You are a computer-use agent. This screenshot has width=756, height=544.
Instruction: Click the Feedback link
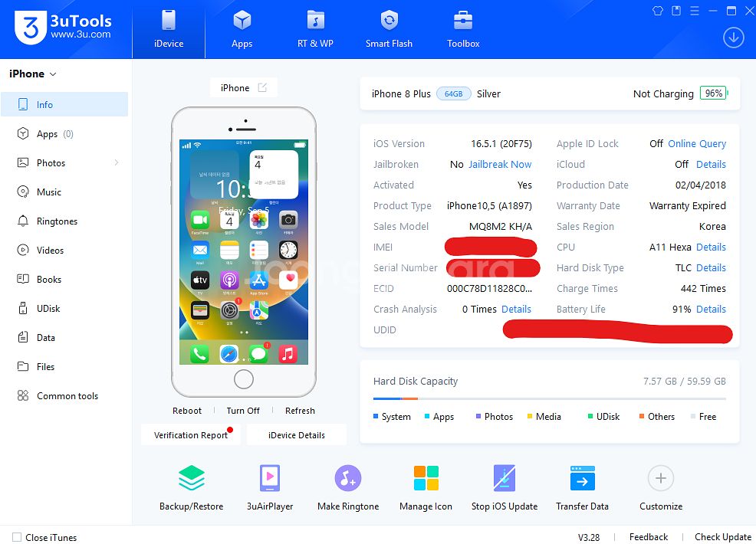tap(649, 537)
